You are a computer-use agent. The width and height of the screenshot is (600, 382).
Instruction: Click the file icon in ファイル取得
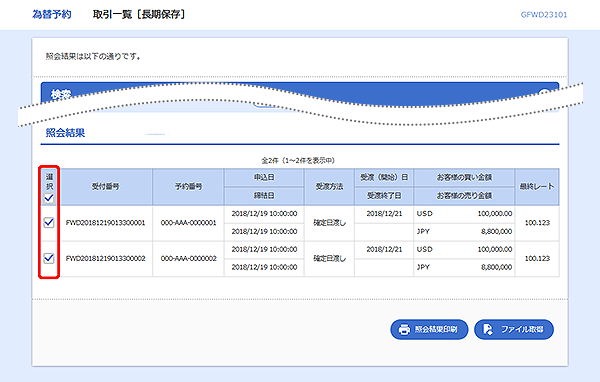488,330
